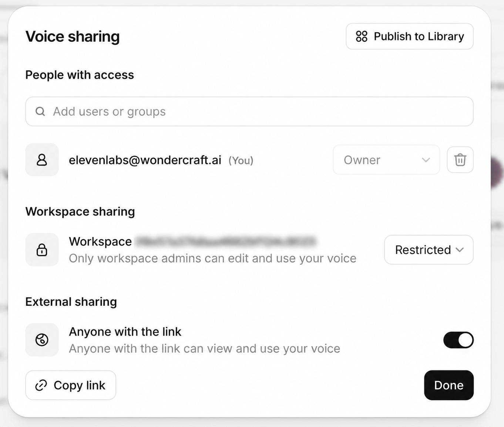The image size is (504, 427).
Task: Click the globe icon for Anyone with the link
Action: pyautogui.click(x=42, y=340)
